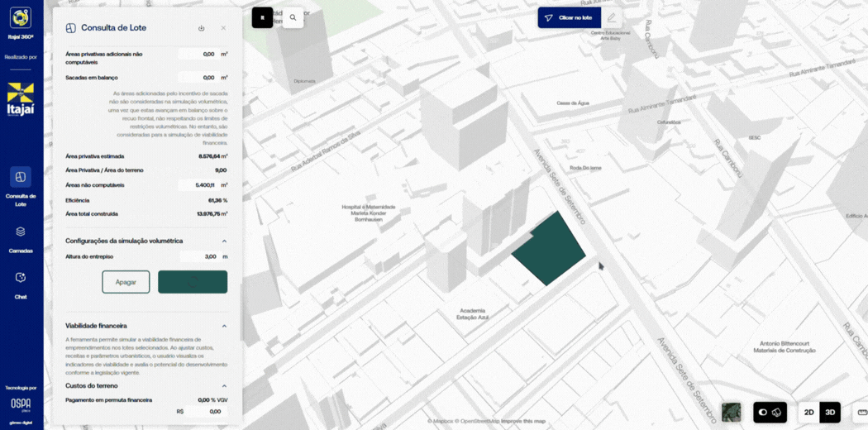Collapse the Custos do terreno section
The height and width of the screenshot is (430, 868).
(x=224, y=385)
